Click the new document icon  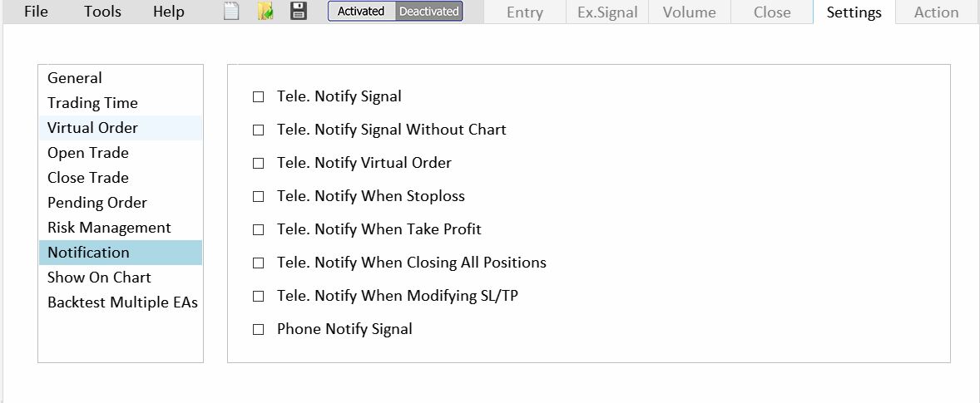coord(231,12)
